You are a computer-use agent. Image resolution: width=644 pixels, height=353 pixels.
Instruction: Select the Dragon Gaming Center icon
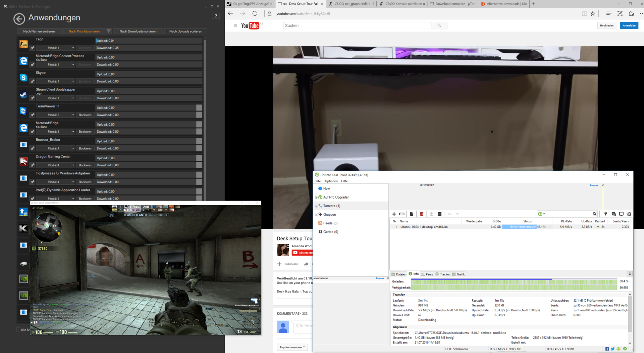[23, 162]
